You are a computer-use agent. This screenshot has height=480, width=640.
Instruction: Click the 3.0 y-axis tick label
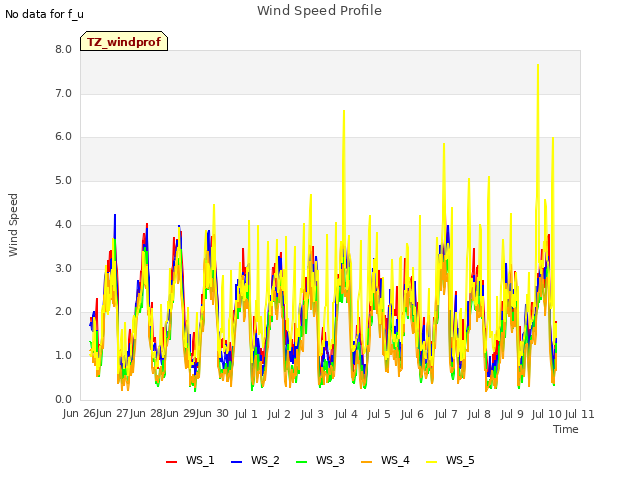63,269
